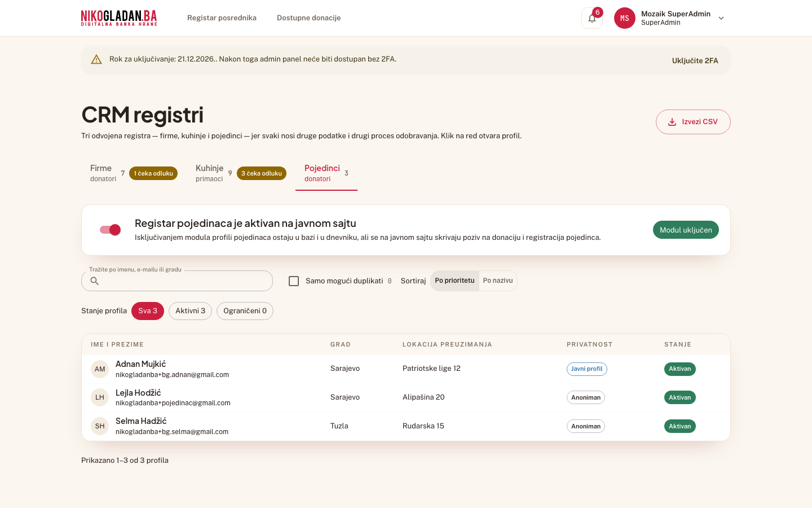Click the NIKOGLADAN.BA logo
812x508 pixels.
click(x=119, y=18)
